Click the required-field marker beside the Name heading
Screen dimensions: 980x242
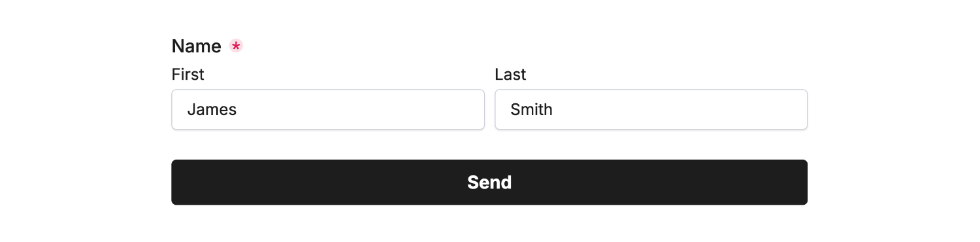236,46
